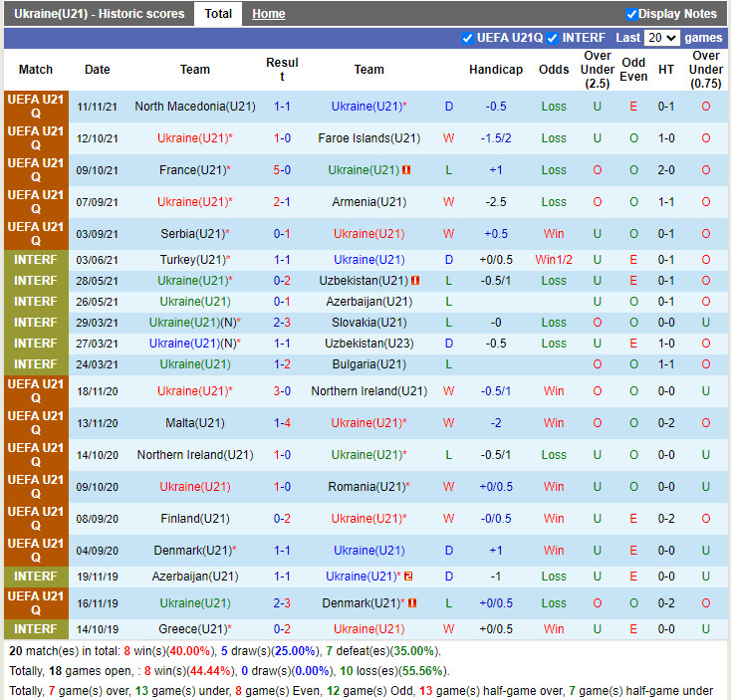731x700 pixels.
Task: Switch to the Home tab
Action: (268, 14)
